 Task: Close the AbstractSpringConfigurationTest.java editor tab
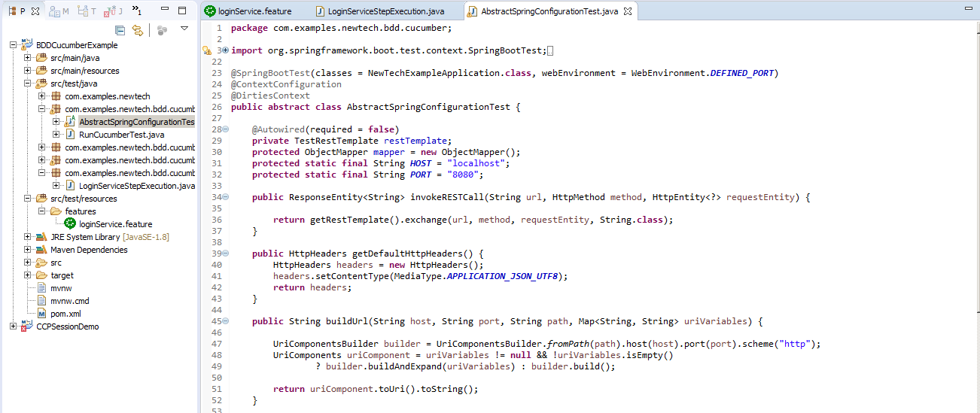(628, 11)
